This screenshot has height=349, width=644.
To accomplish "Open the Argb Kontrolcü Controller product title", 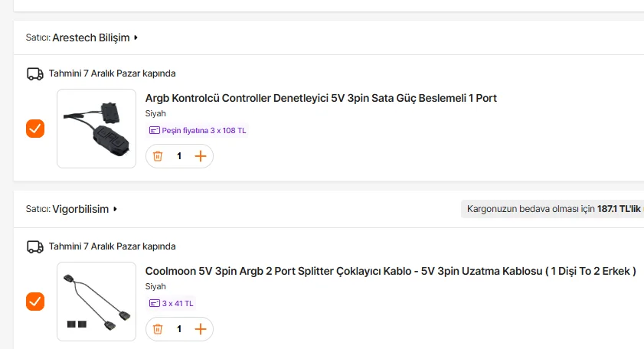I will pos(321,98).
